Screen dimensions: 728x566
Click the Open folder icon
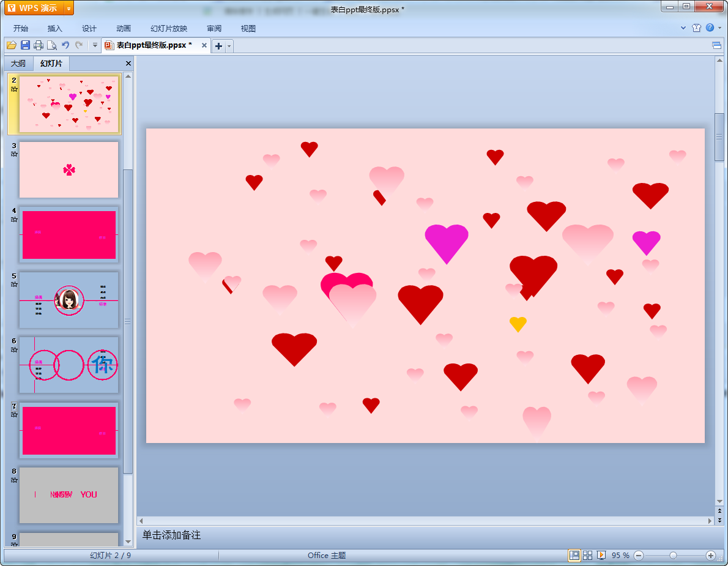click(12, 45)
